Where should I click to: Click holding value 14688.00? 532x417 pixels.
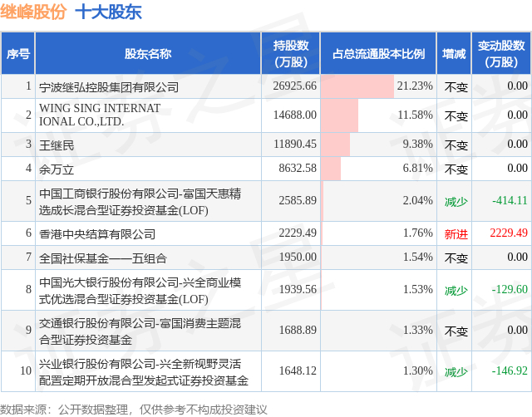(x=294, y=115)
